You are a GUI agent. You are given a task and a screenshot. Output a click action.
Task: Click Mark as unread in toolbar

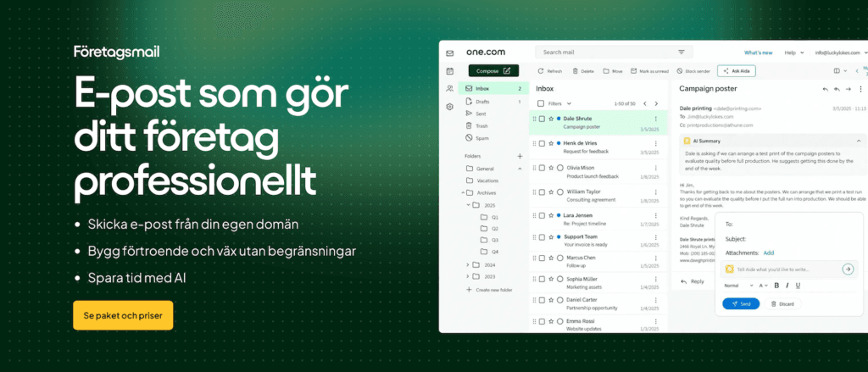(x=649, y=71)
